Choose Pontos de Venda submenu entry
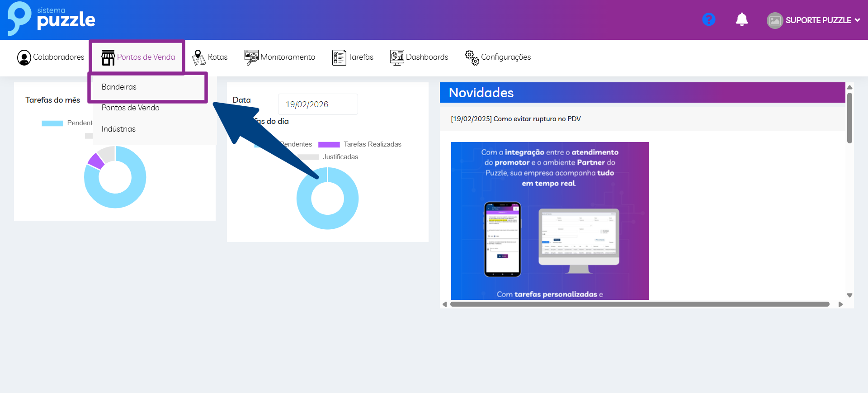This screenshot has height=393, width=868. 130,108
